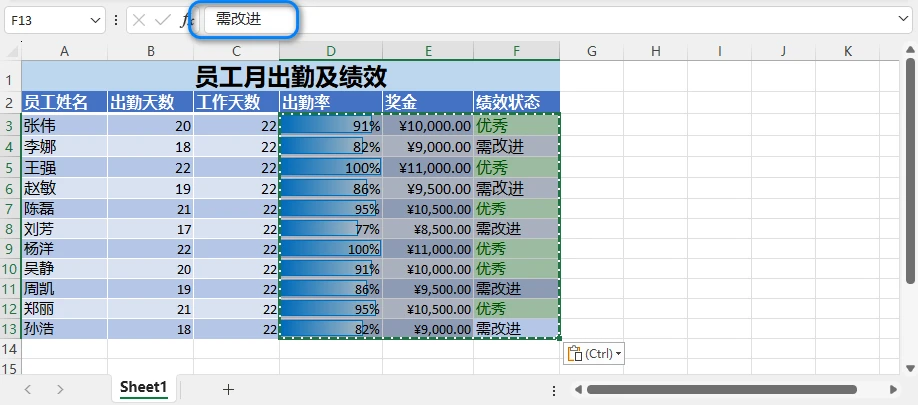Image resolution: width=918 pixels, height=405 pixels.
Task: Select column K header
Action: tap(848, 52)
